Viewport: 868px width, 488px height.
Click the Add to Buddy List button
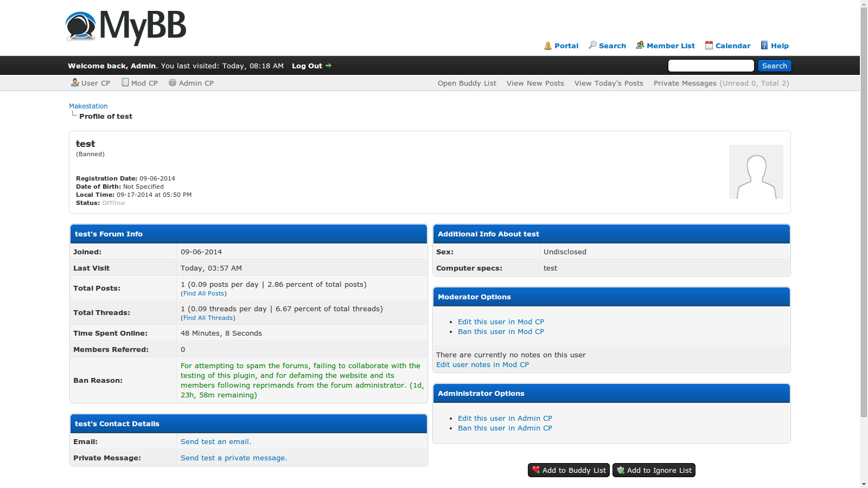pyautogui.click(x=569, y=470)
